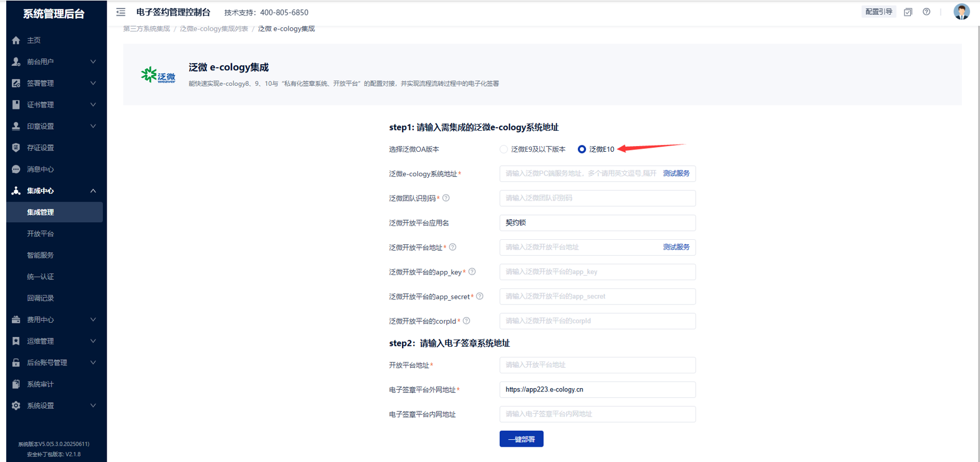
Task: Show help tip for 泛微团队识别码
Action: pyautogui.click(x=446, y=198)
